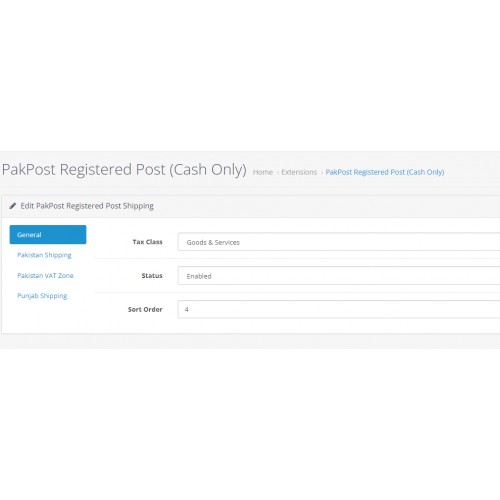Focus the Sort Order input field
500x500 pixels.
tap(339, 309)
